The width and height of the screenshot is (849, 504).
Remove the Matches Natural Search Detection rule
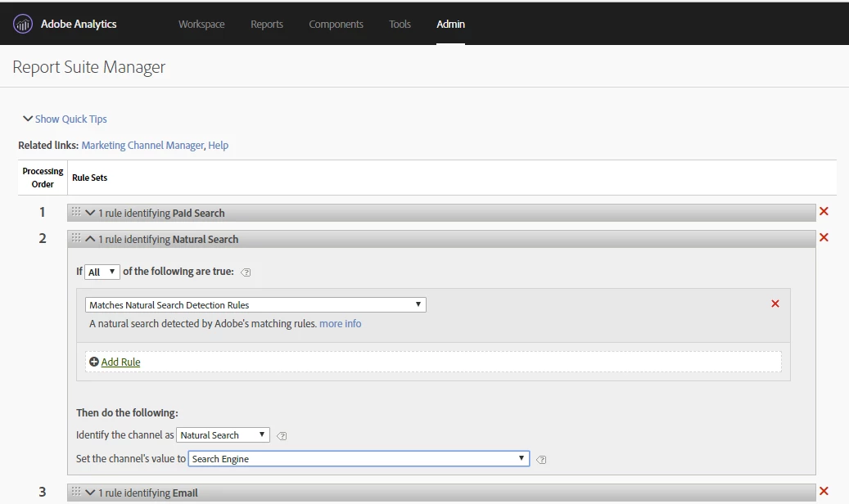click(x=774, y=304)
